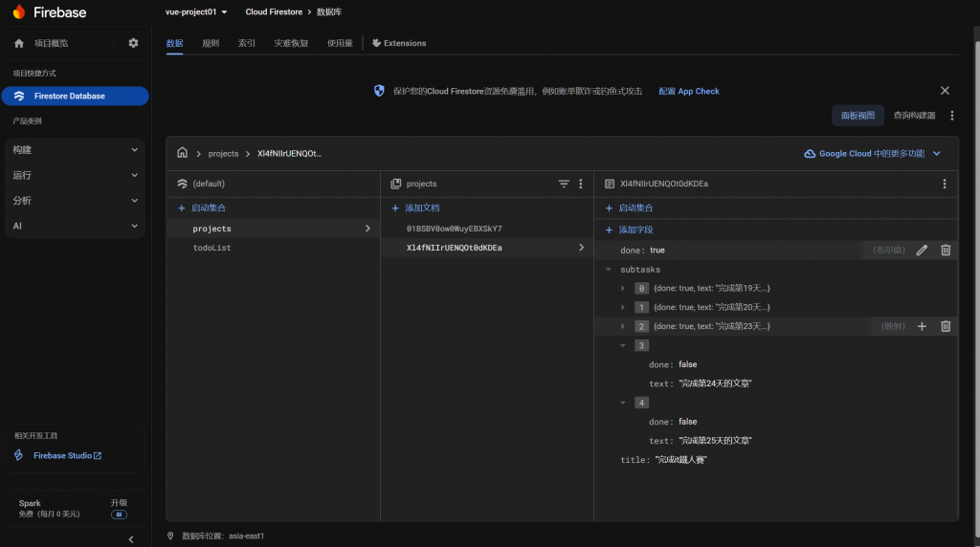Screen dimensions: 980x547
Task: Click the page vertical scrollbar
Action: click(975, 287)
